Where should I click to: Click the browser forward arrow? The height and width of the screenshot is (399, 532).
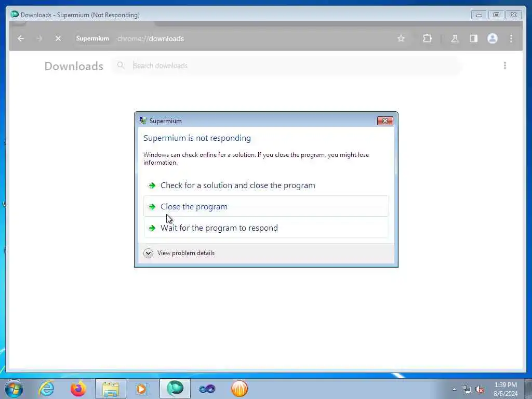39,38
